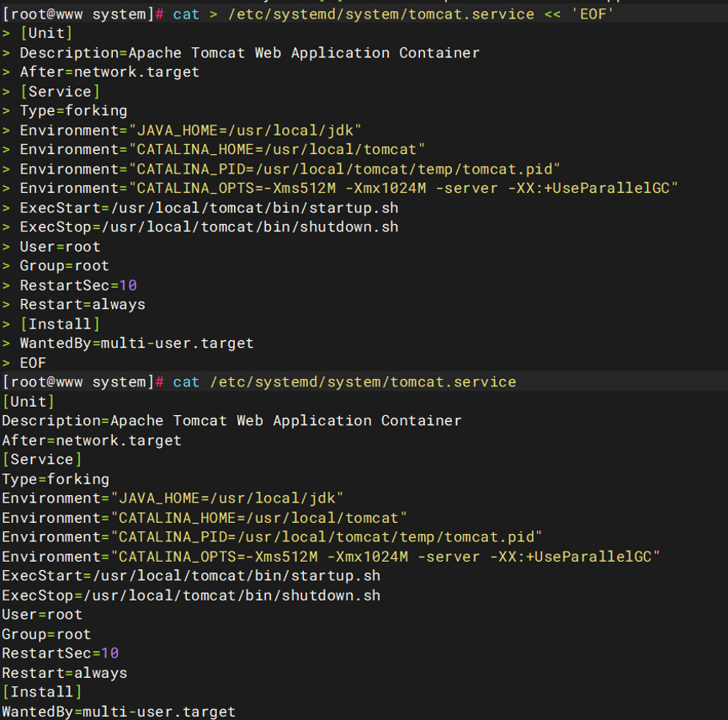Click '[Unit]' in the cat output
Image resolution: width=728 pixels, height=720 pixels.
pyautogui.click(x=29, y=402)
